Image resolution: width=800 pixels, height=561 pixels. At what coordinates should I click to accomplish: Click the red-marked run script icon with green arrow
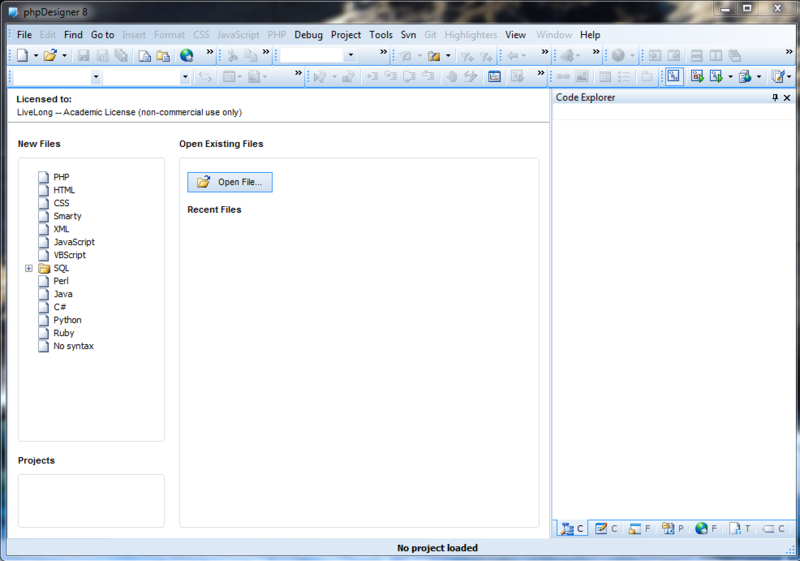(x=697, y=76)
